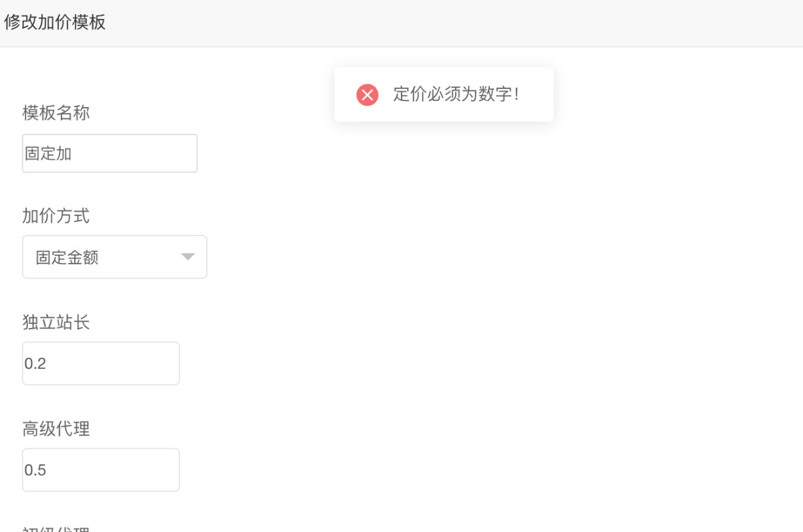Click inside the 模板名称 input field
The height and width of the screenshot is (532, 803).
pyautogui.click(x=109, y=153)
